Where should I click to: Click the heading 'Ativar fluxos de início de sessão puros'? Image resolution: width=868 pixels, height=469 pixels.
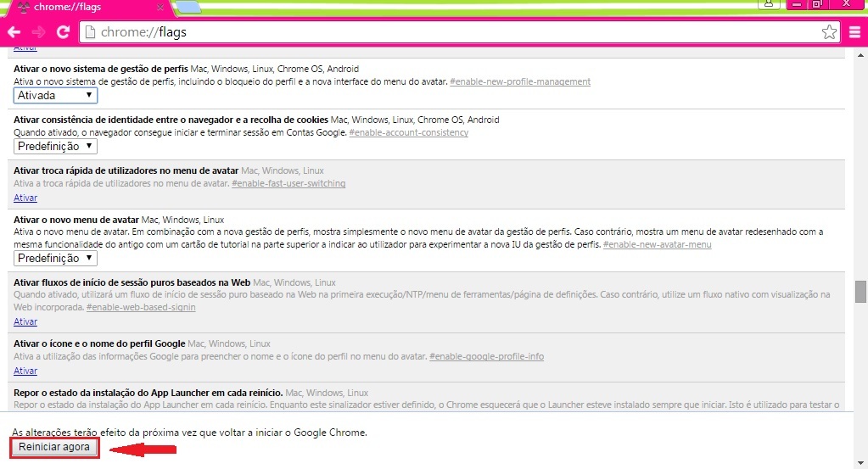[x=132, y=282]
